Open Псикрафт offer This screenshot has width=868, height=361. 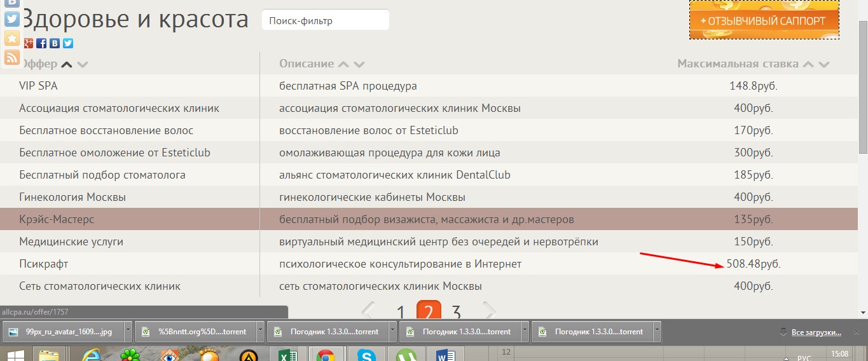click(x=43, y=264)
